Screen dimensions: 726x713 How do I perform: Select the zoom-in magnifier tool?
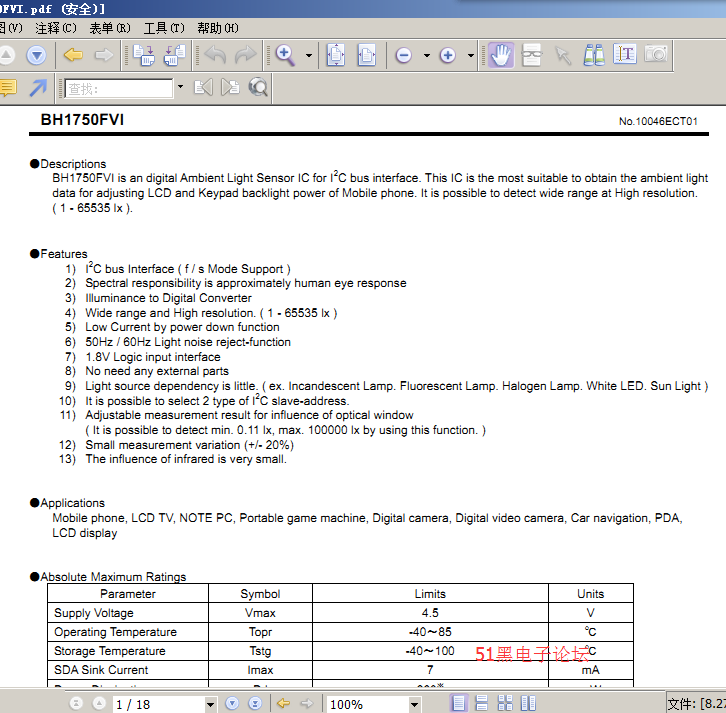285,55
